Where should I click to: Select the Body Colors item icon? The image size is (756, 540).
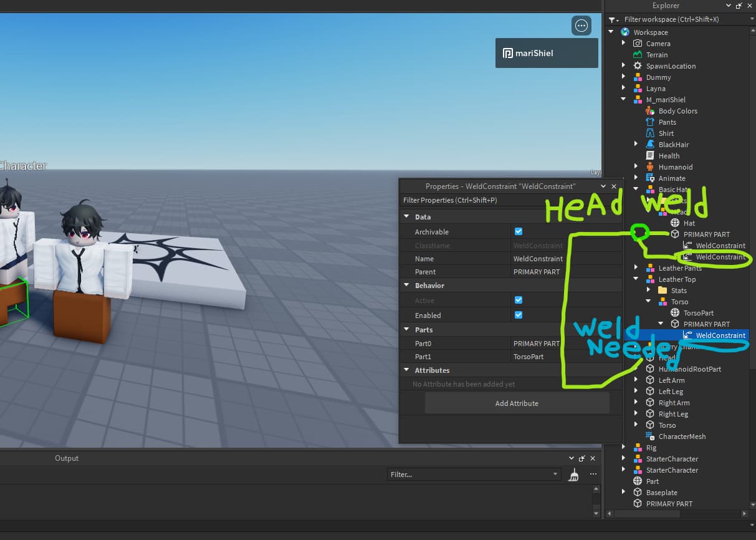650,111
